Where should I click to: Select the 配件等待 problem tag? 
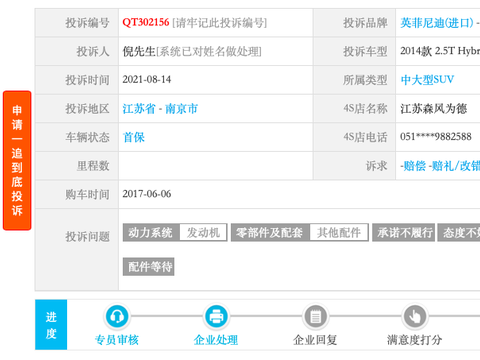click(149, 267)
